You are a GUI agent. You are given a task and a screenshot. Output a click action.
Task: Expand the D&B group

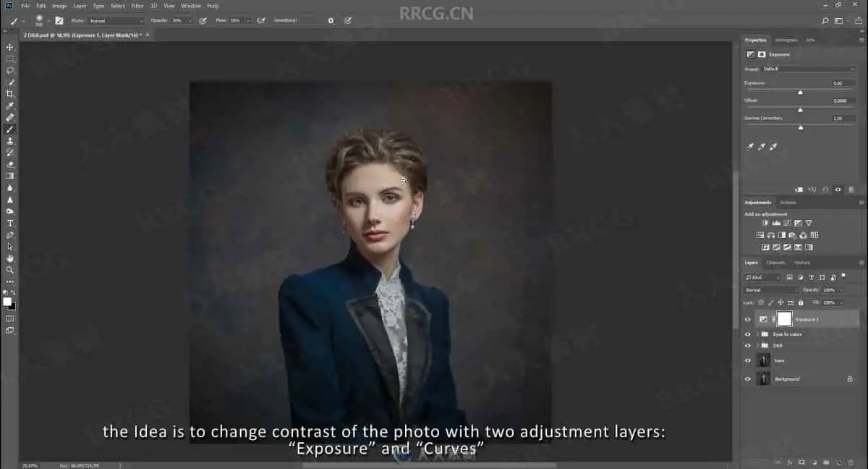[x=757, y=346]
